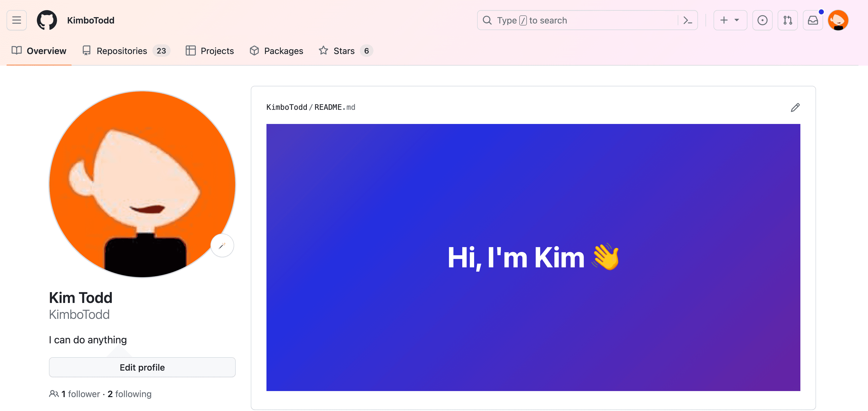Click the KimboTodd/README.md path link

[x=311, y=106]
